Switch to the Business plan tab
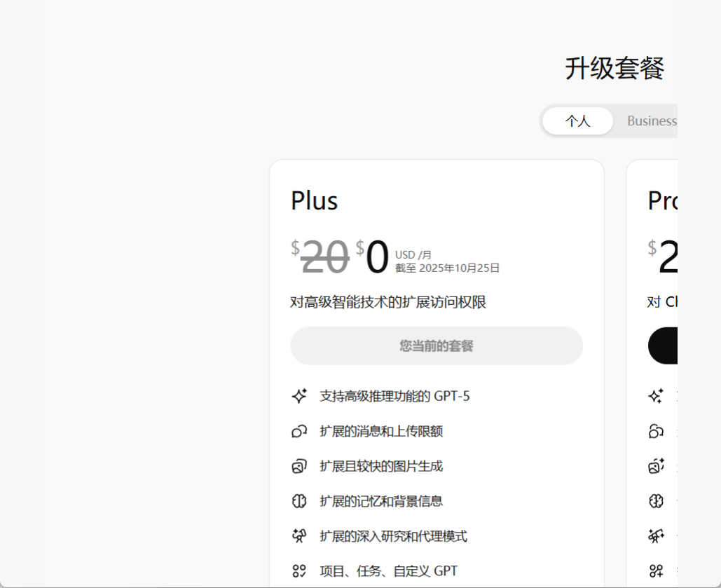The width and height of the screenshot is (721, 588). [x=651, y=121]
